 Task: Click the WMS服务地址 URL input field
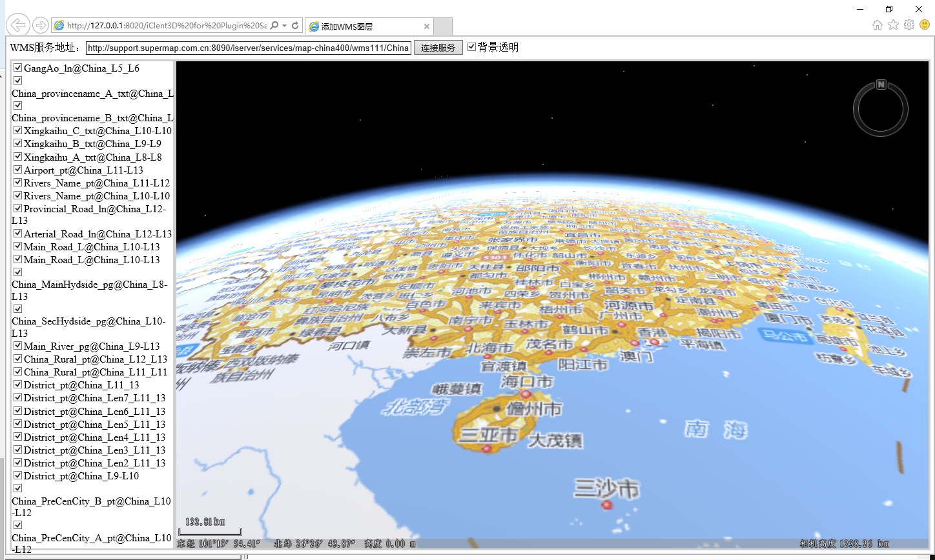click(x=249, y=48)
